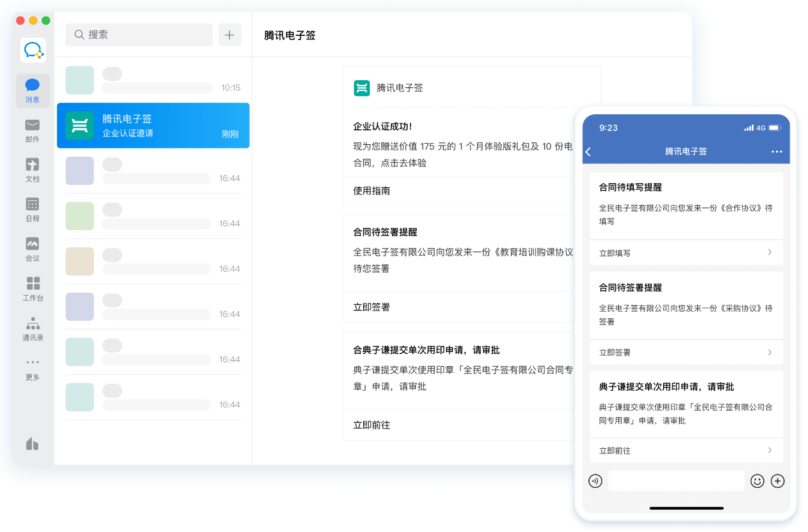Click the 腾讯电子签 logo in message card header
The image size is (808, 532).
click(362, 88)
